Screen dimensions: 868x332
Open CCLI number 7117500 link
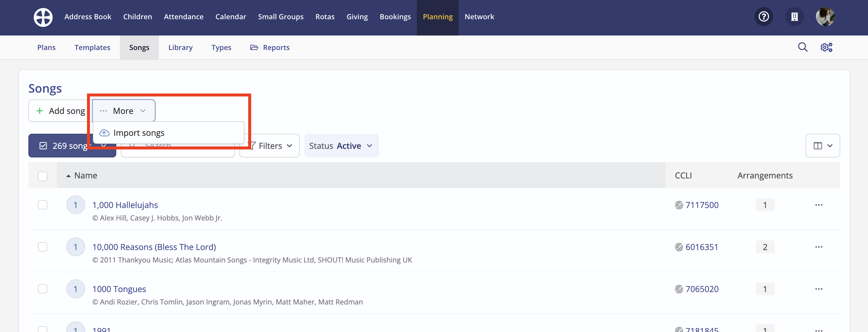702,205
